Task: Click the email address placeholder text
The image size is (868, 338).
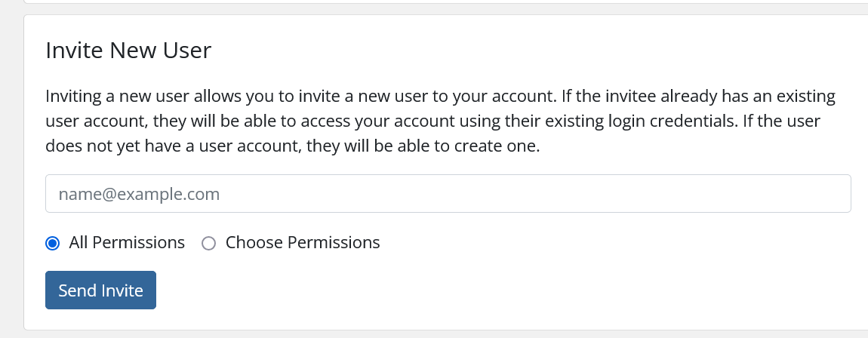Action: (x=139, y=195)
